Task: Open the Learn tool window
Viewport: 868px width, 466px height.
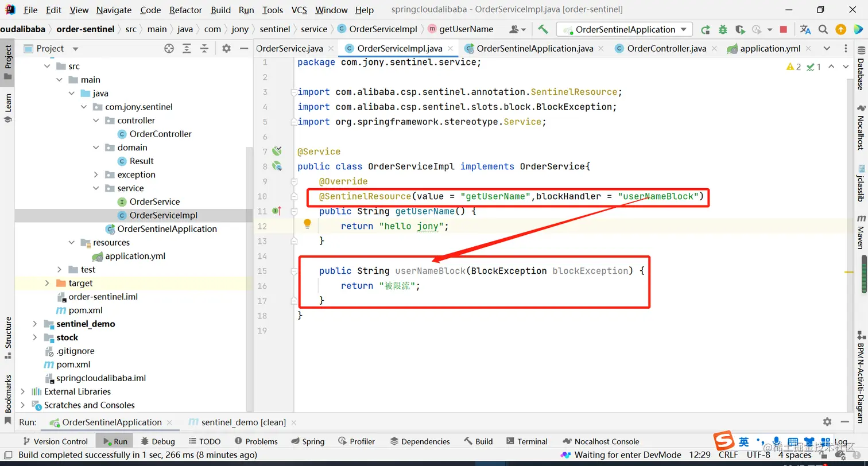Action: click(8, 108)
